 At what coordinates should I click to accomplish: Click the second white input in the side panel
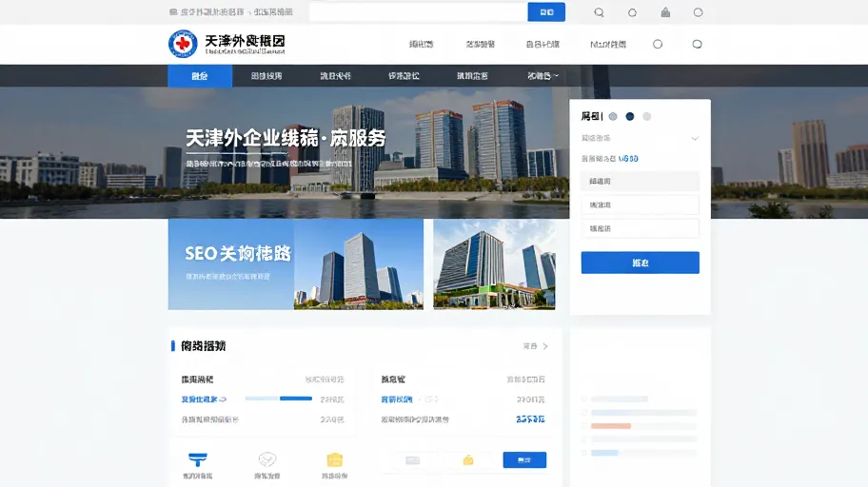pyautogui.click(x=640, y=205)
